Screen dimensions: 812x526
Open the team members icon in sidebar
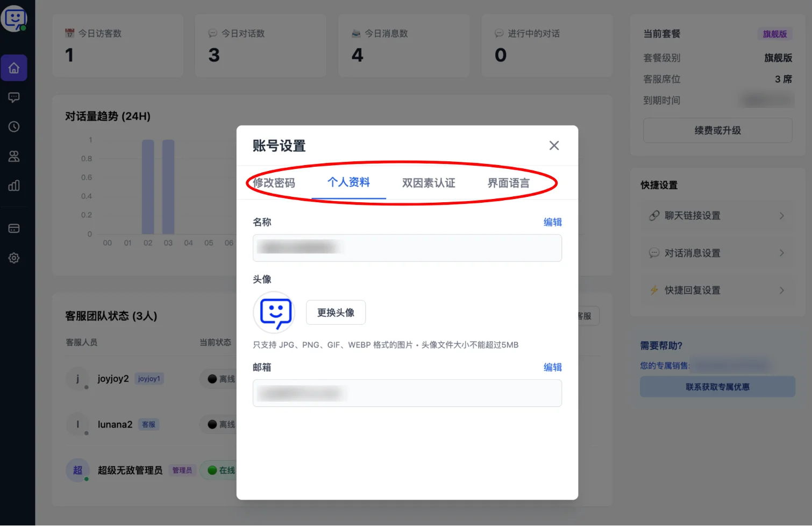click(14, 157)
